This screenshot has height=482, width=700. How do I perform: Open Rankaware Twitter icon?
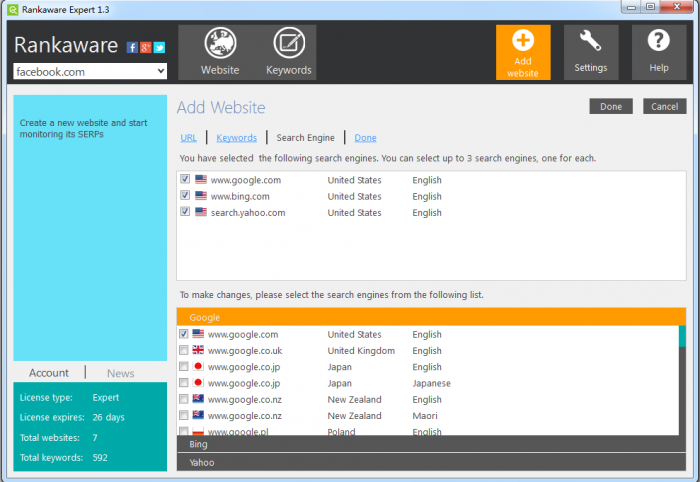tap(159, 47)
